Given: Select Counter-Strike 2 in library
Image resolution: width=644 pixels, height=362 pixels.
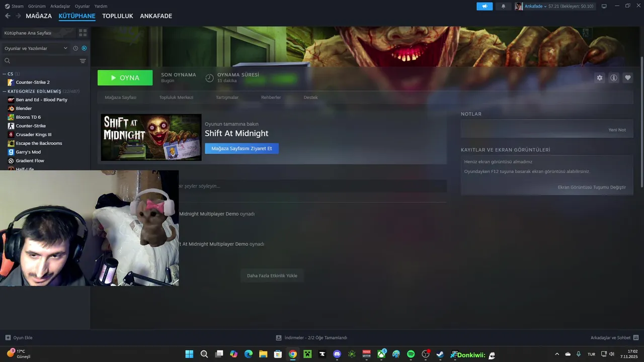Looking at the screenshot, I should [x=33, y=82].
